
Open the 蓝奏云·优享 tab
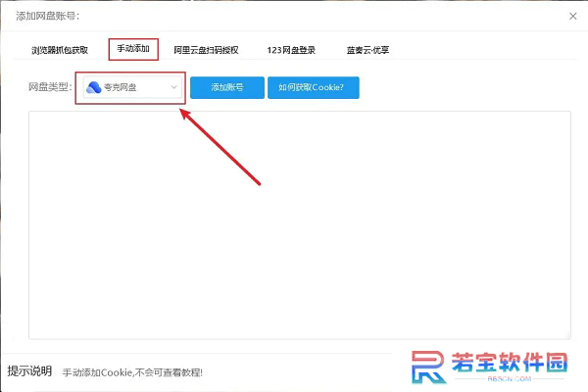367,50
